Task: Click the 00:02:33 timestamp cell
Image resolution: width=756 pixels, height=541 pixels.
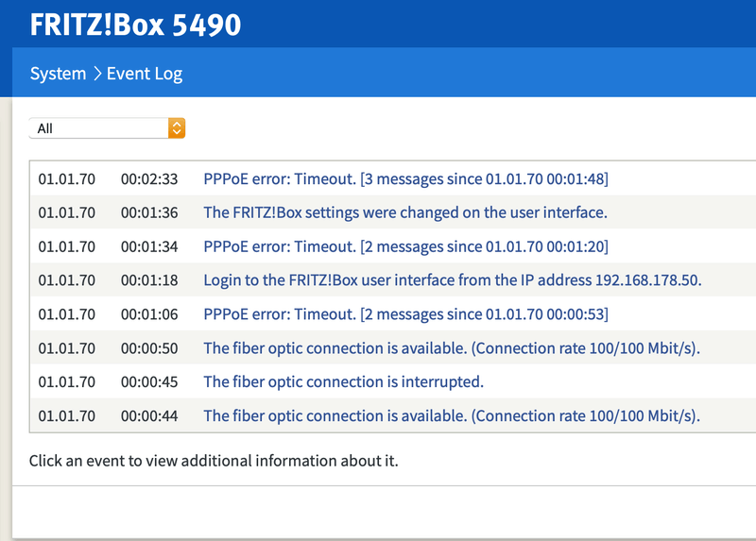Action: (x=149, y=179)
